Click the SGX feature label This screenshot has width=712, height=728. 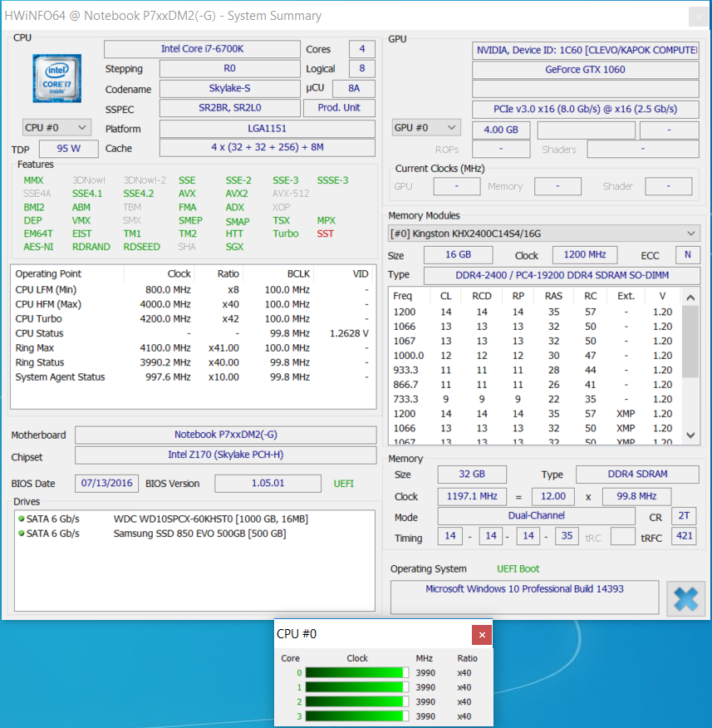click(234, 247)
